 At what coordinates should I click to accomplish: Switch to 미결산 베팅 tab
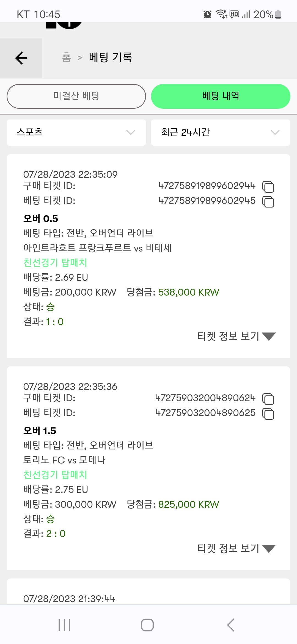click(76, 96)
